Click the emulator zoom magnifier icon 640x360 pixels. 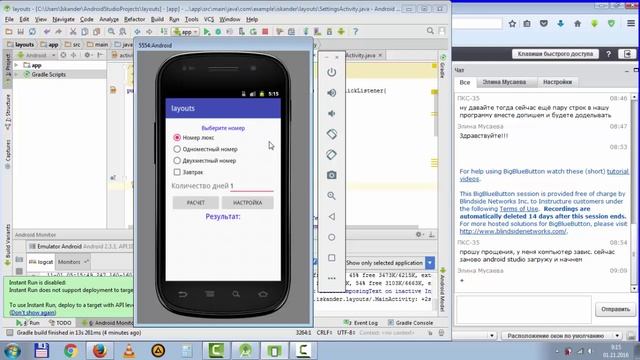[331, 196]
